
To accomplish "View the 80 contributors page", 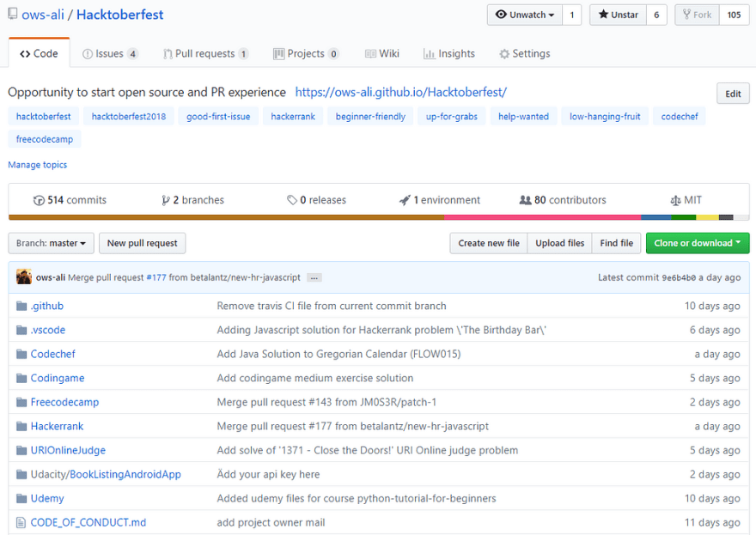I will (563, 200).
